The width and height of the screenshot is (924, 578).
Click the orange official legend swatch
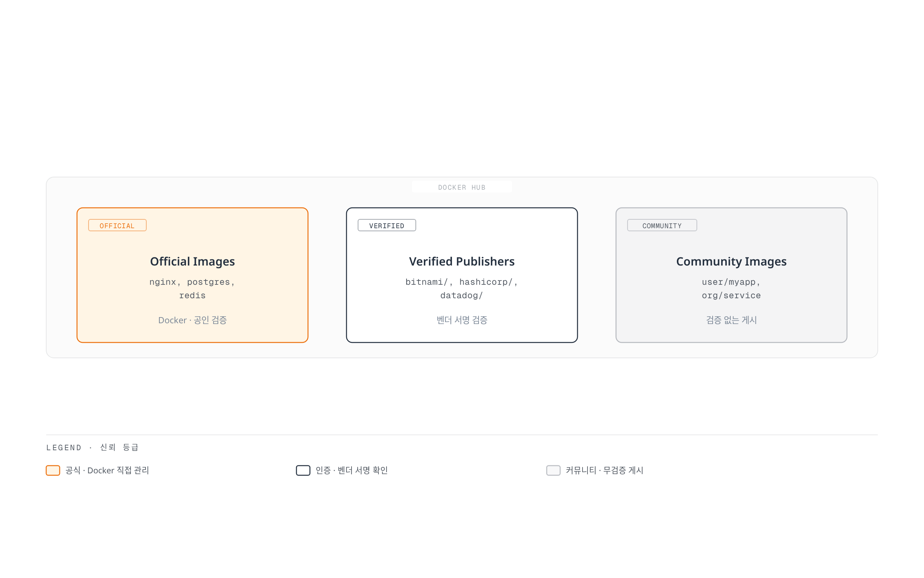click(x=53, y=471)
